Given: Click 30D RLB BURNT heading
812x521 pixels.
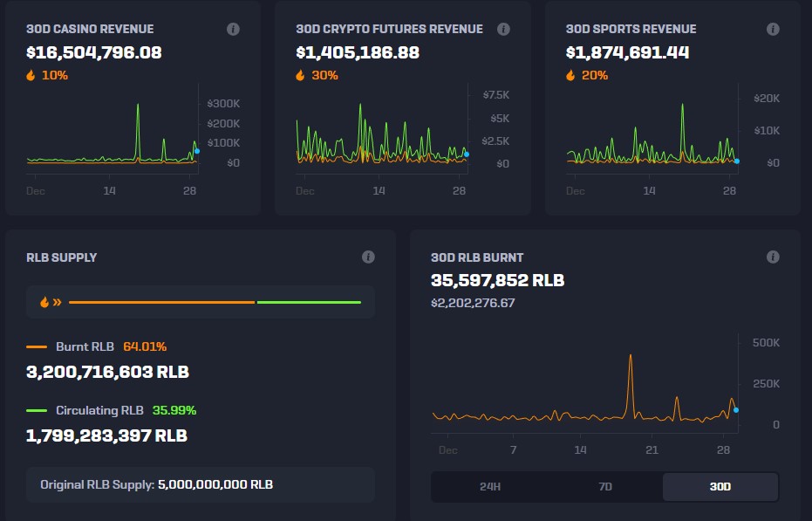Looking at the screenshot, I should click(477, 257).
